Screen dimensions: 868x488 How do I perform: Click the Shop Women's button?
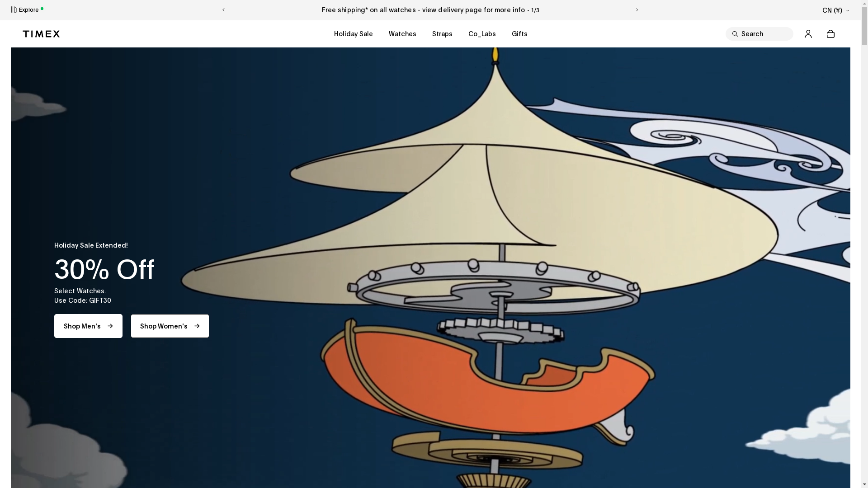click(170, 326)
